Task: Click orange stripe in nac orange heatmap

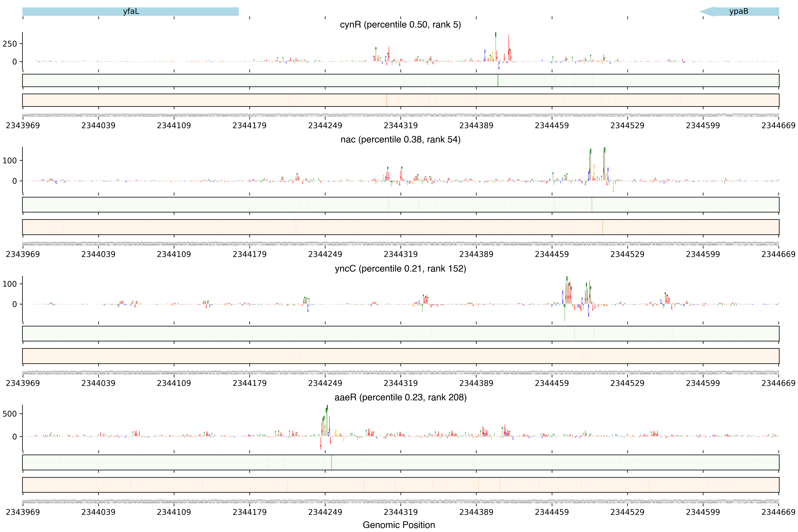Action: point(603,227)
